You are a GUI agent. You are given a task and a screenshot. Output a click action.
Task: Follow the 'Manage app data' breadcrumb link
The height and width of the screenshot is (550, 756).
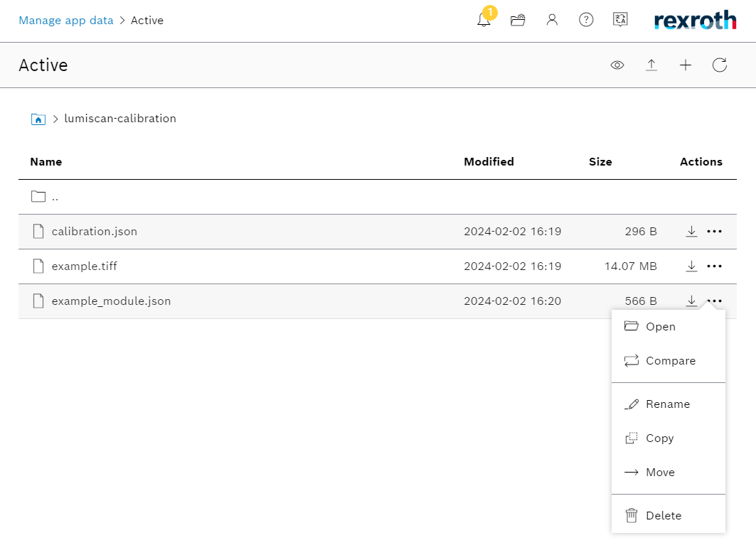[x=66, y=20]
